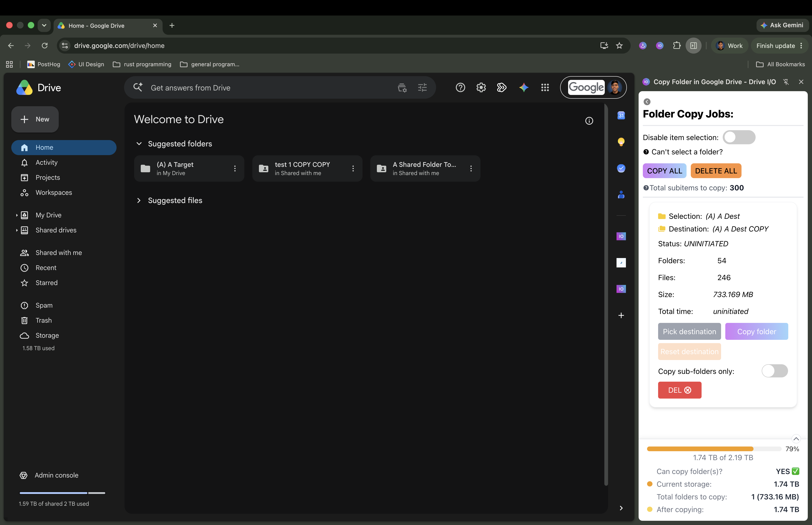The width and height of the screenshot is (812, 525).
Task: Click the install app icon in address bar
Action: pyautogui.click(x=604, y=46)
